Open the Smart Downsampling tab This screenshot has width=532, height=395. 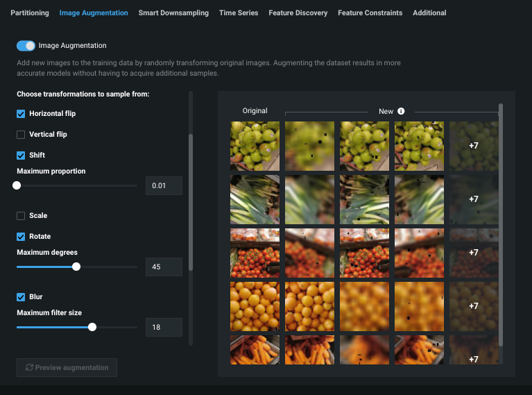tap(173, 12)
